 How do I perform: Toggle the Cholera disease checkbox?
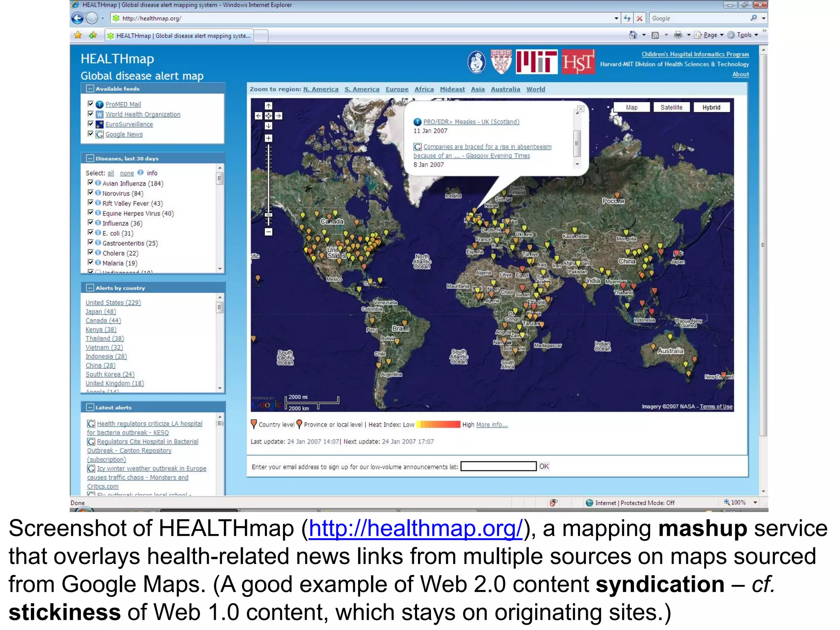91,252
